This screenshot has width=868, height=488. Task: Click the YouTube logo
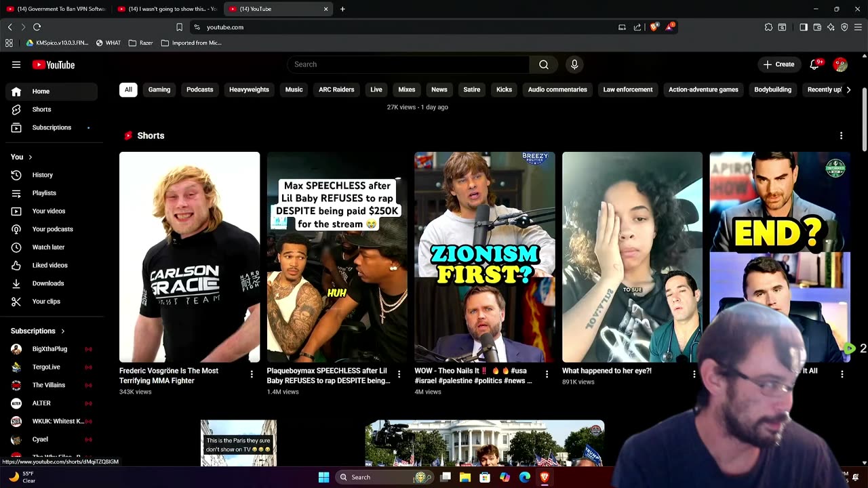pos(54,65)
